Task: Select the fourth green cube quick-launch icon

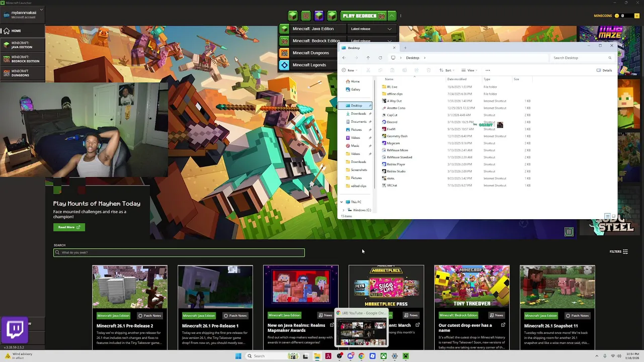Action: (x=332, y=16)
